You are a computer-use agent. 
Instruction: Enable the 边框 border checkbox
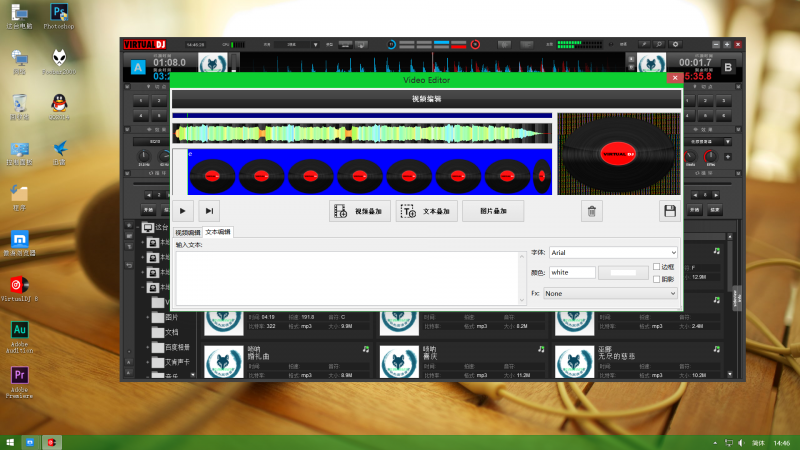[x=656, y=267]
